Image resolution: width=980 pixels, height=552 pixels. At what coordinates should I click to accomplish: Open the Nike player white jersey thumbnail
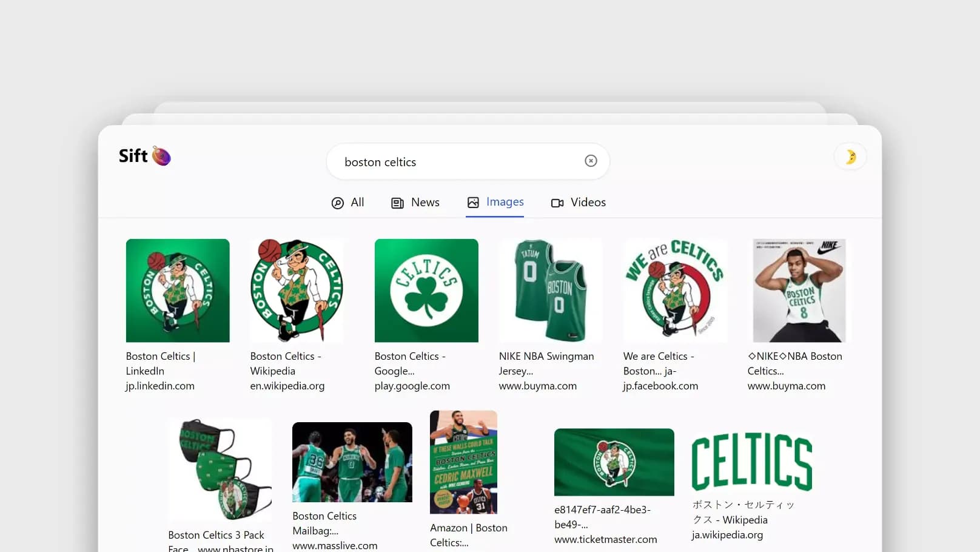[799, 291]
